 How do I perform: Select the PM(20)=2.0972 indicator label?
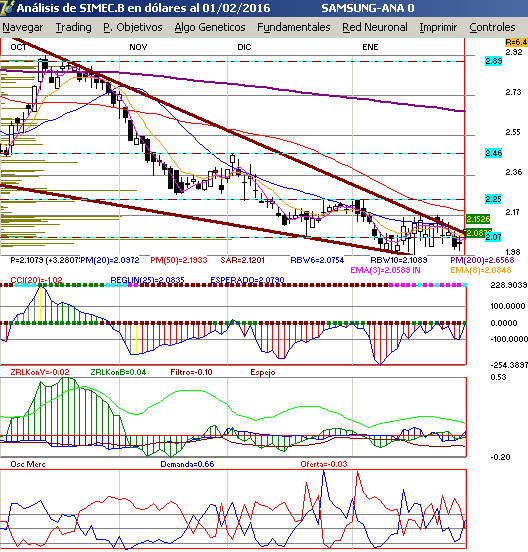(110, 260)
